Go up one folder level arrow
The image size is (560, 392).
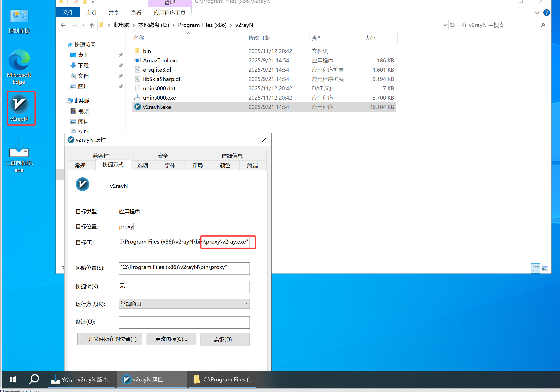[92, 25]
